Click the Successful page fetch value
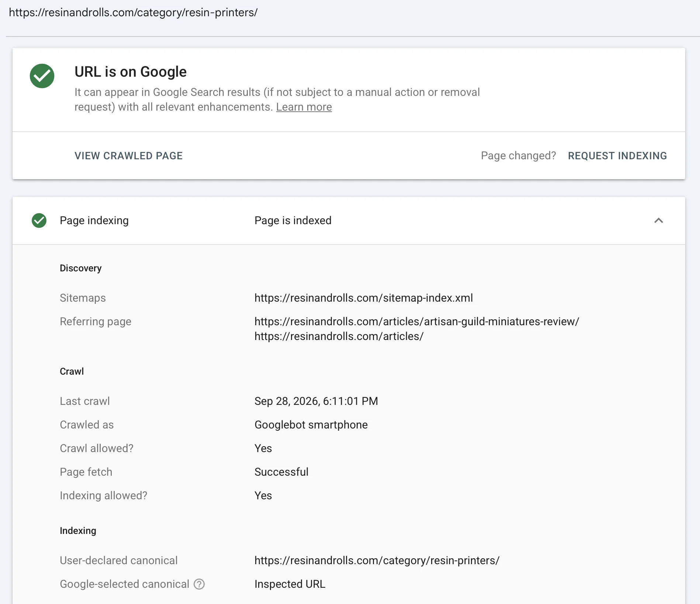This screenshot has height=604, width=700. click(281, 472)
